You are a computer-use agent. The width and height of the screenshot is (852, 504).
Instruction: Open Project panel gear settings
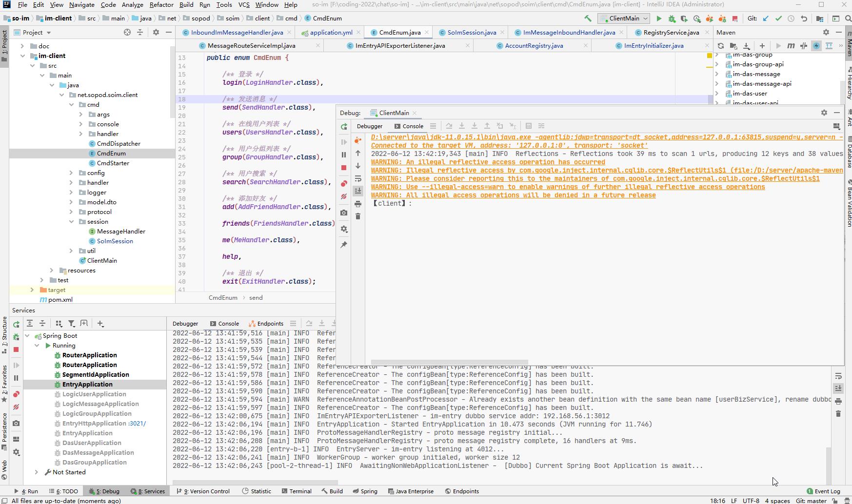pyautogui.click(x=156, y=32)
